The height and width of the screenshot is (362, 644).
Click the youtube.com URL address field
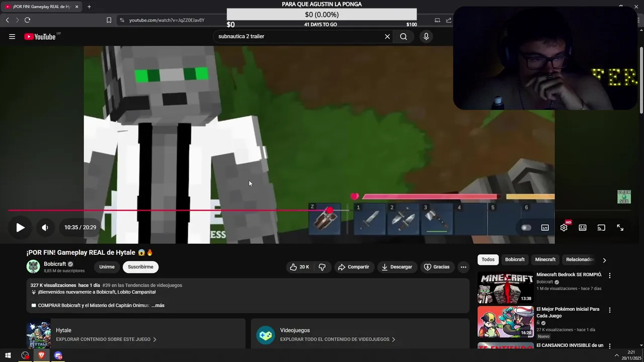tap(167, 20)
